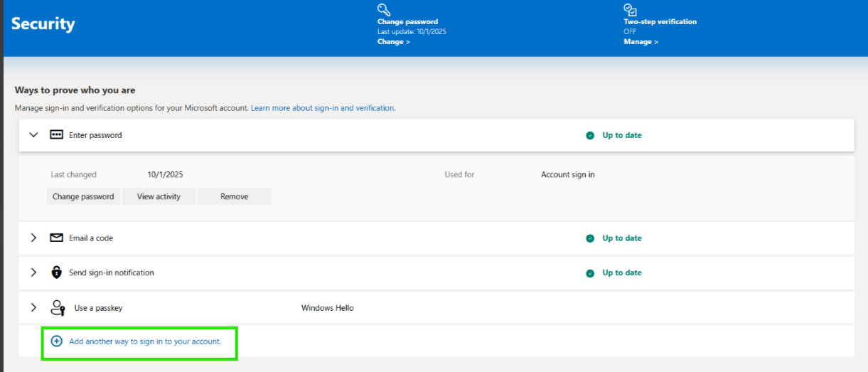Click the passkey person icon

(58, 307)
